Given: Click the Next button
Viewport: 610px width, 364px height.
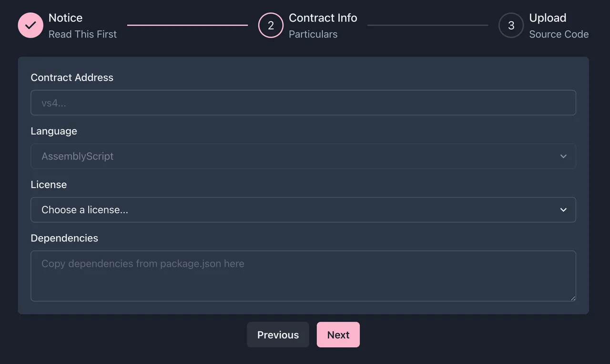Looking at the screenshot, I should (x=338, y=335).
